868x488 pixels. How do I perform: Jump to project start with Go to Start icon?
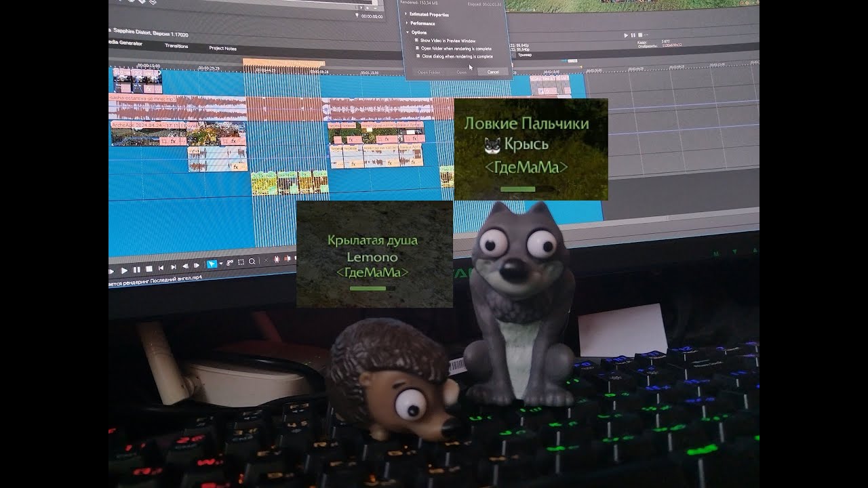[x=161, y=268]
